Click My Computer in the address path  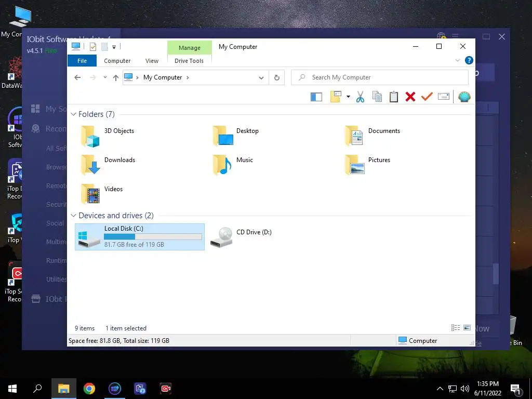pos(163,77)
